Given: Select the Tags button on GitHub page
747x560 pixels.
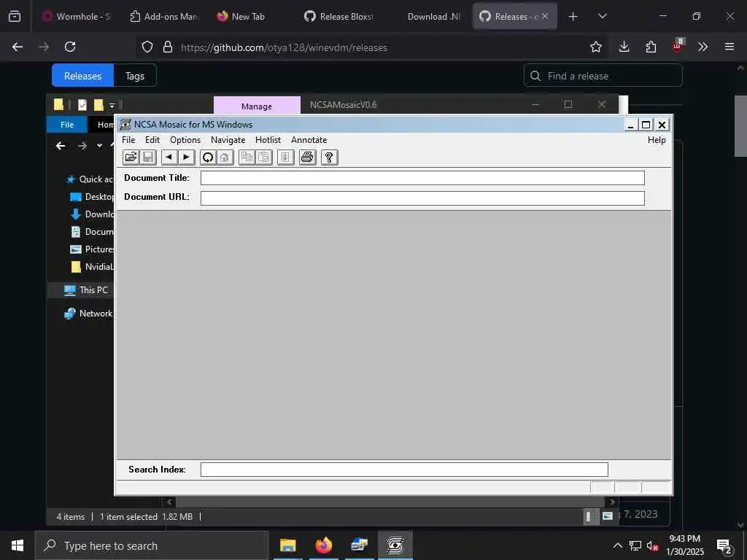Looking at the screenshot, I should point(135,76).
